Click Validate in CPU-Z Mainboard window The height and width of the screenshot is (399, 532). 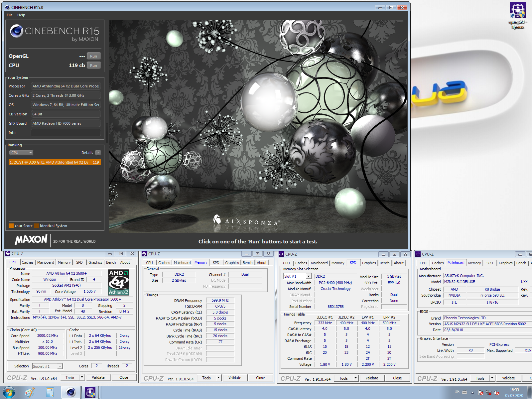pyautogui.click(x=508, y=378)
